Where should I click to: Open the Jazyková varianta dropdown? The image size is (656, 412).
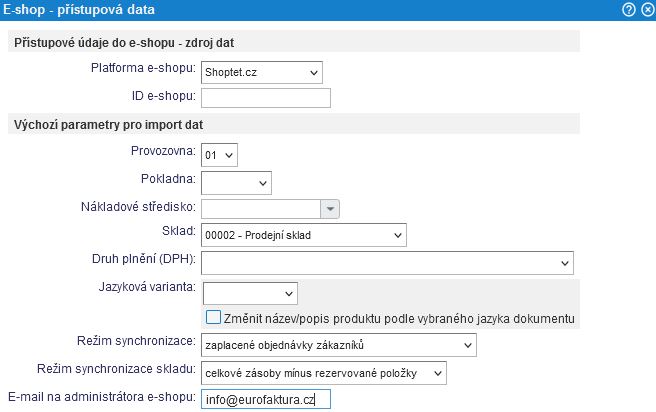250,294
